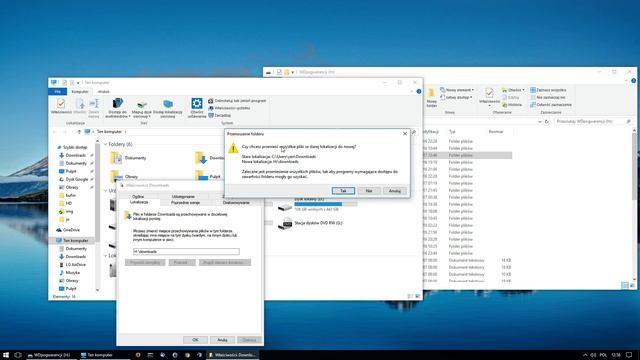Select Szybki dostęp in the navigation pane
Screen dimensions: 640x360
[x=73, y=147]
